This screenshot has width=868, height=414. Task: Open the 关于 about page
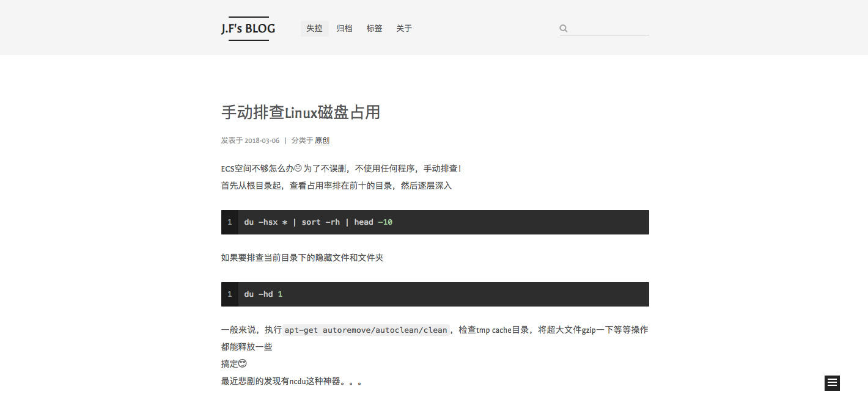coord(404,29)
